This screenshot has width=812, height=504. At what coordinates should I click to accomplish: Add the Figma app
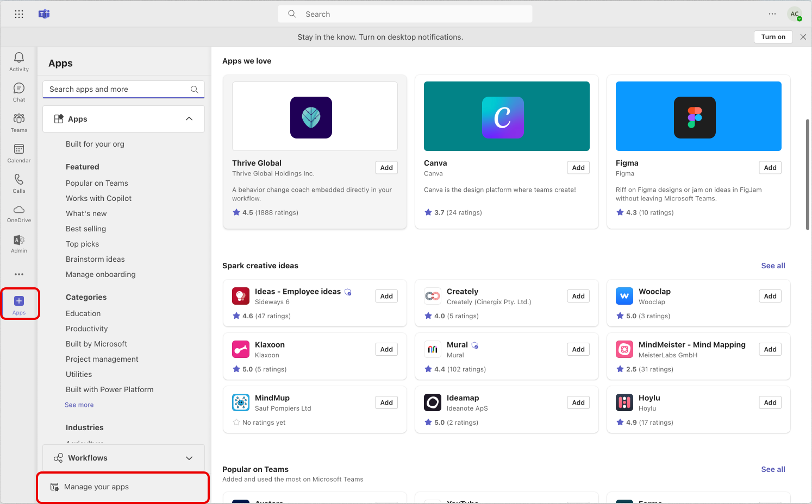click(770, 168)
